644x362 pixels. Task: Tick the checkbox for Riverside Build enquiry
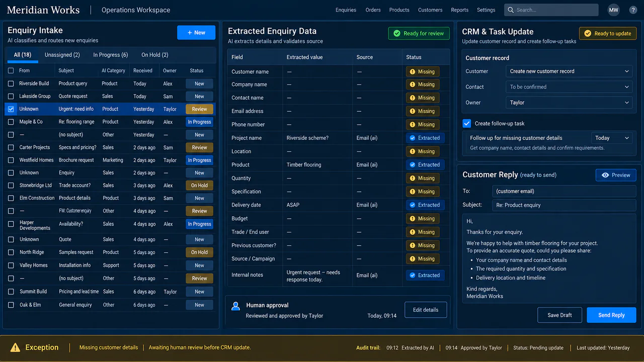(11, 83)
